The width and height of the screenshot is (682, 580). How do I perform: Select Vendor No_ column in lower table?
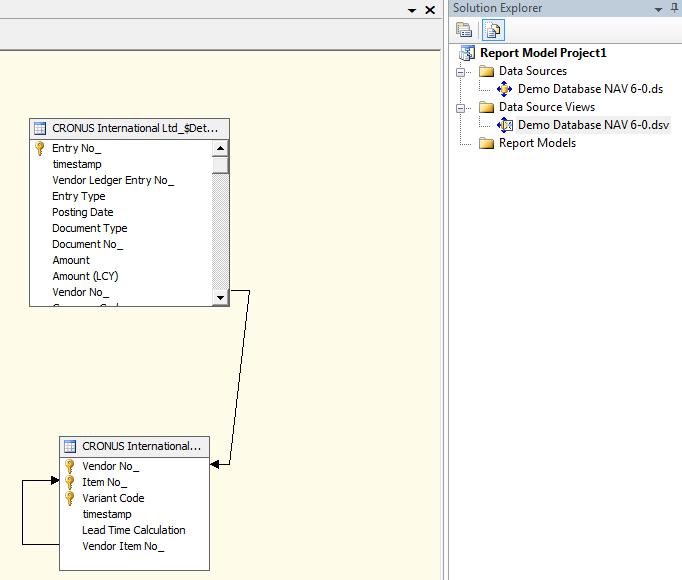click(110, 466)
